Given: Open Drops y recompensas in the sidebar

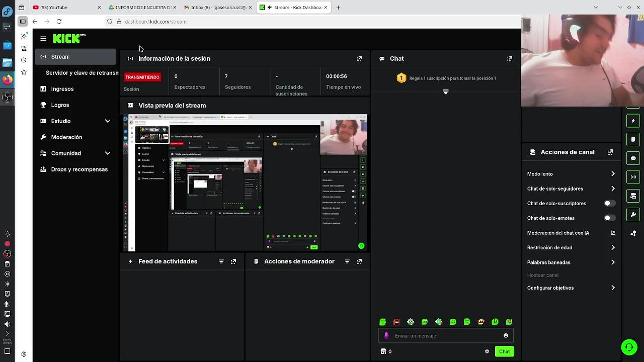Looking at the screenshot, I should point(75,169).
